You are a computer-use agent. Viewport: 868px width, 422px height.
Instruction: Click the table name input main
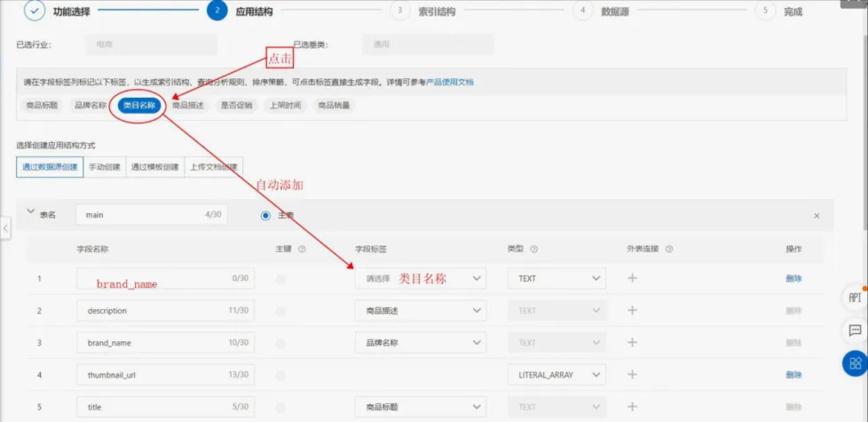pos(152,215)
